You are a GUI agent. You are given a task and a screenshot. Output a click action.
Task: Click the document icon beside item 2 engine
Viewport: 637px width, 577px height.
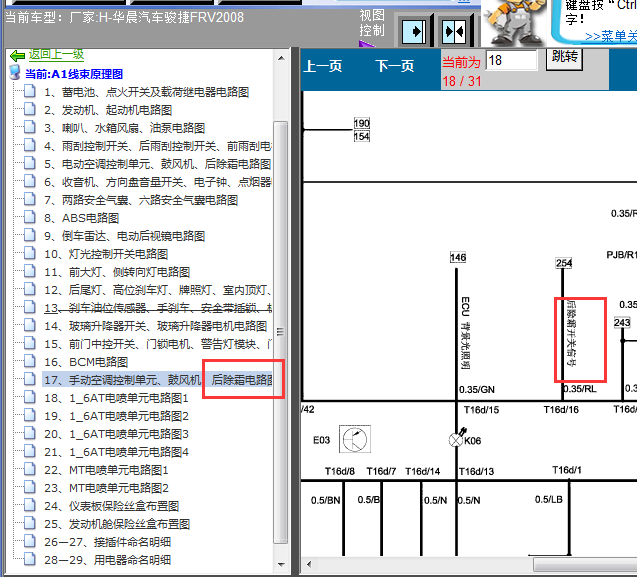coord(29,109)
